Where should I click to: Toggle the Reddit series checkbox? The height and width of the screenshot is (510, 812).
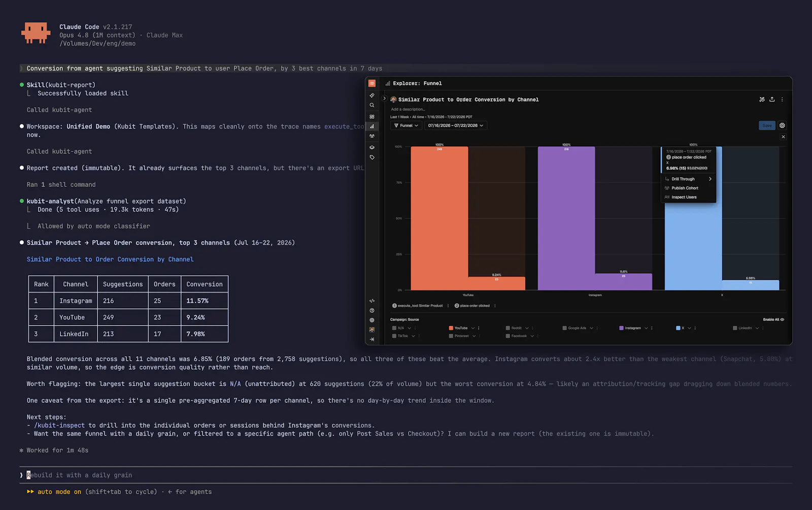[x=507, y=328]
